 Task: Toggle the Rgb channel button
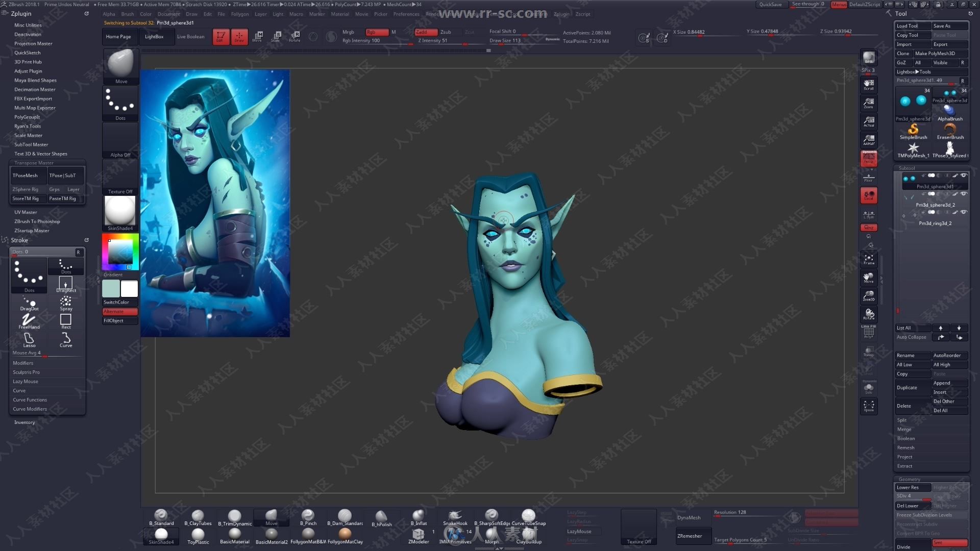coord(377,32)
